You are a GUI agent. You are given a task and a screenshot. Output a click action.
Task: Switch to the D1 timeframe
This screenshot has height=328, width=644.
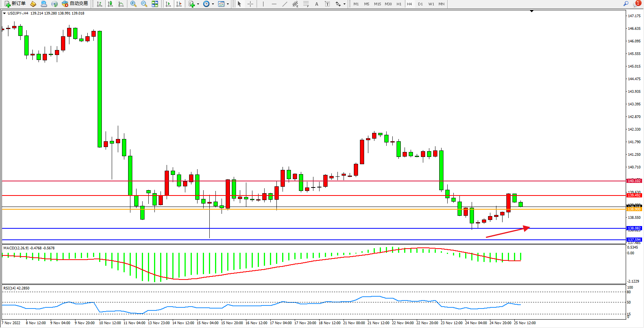pos(420,4)
